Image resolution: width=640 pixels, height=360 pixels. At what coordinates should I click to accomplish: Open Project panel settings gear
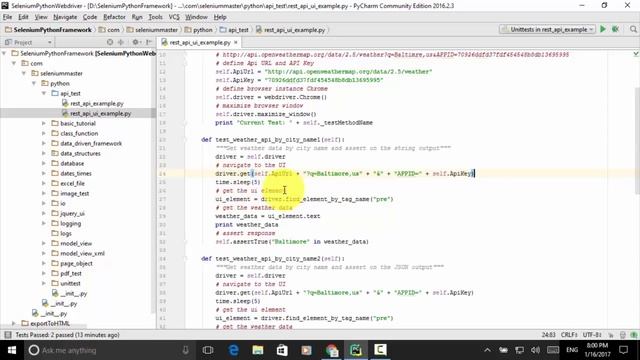(x=136, y=42)
